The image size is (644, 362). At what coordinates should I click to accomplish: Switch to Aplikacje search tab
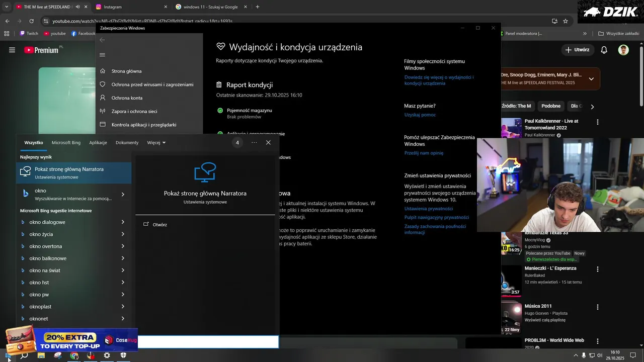98,143
